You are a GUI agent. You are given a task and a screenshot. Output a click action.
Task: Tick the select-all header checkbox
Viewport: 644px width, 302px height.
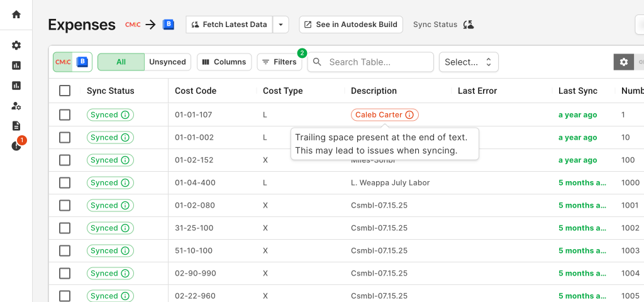point(65,91)
